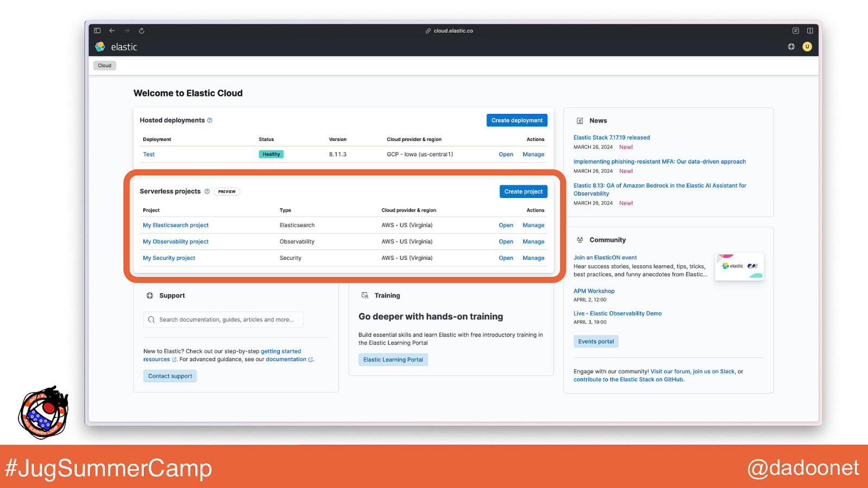Open Elastic Stack 7.17.19 released news
This screenshot has height=488, width=868.
click(x=611, y=138)
